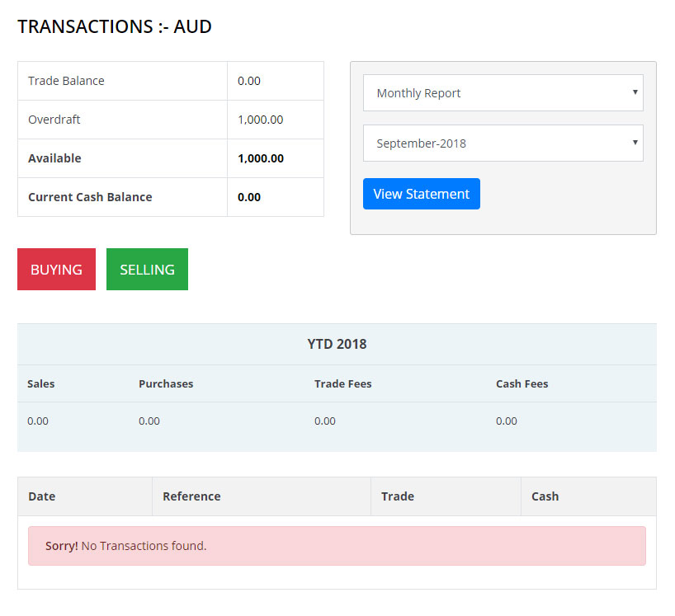Click the Available row label
Screen dimensions: 675x616
pyautogui.click(x=54, y=158)
